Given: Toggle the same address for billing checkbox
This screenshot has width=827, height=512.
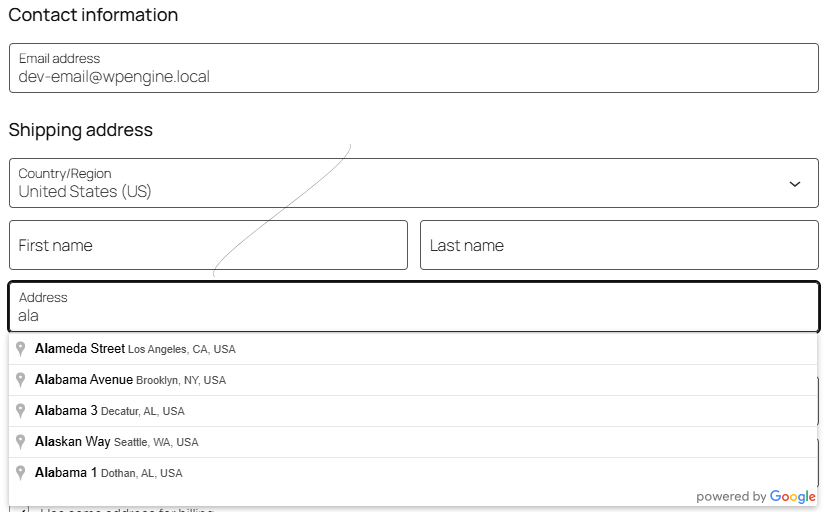Looking at the screenshot, I should [x=25, y=509].
